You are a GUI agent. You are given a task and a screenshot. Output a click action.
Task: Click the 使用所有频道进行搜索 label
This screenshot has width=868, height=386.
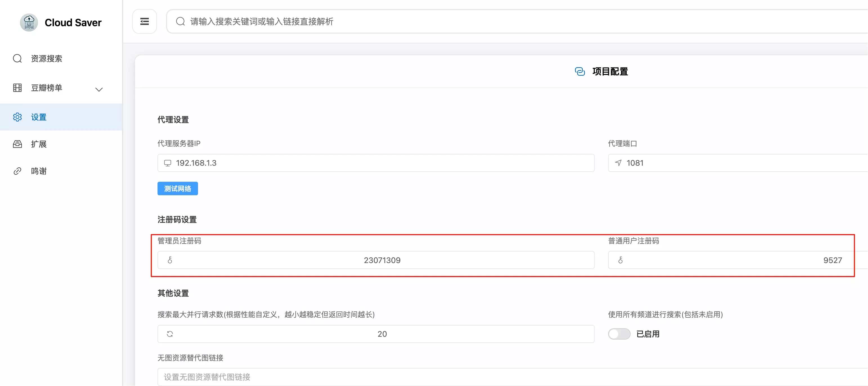(665, 315)
